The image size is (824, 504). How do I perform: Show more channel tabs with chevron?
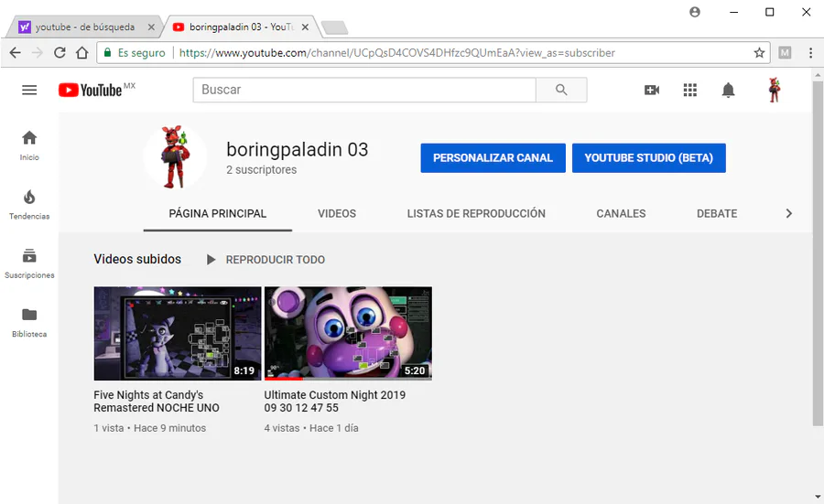tap(789, 214)
